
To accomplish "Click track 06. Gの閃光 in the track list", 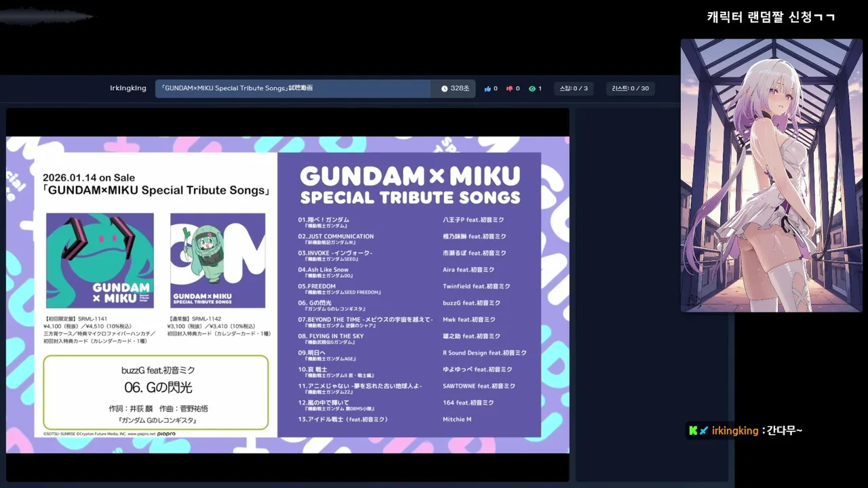I will pos(315,303).
